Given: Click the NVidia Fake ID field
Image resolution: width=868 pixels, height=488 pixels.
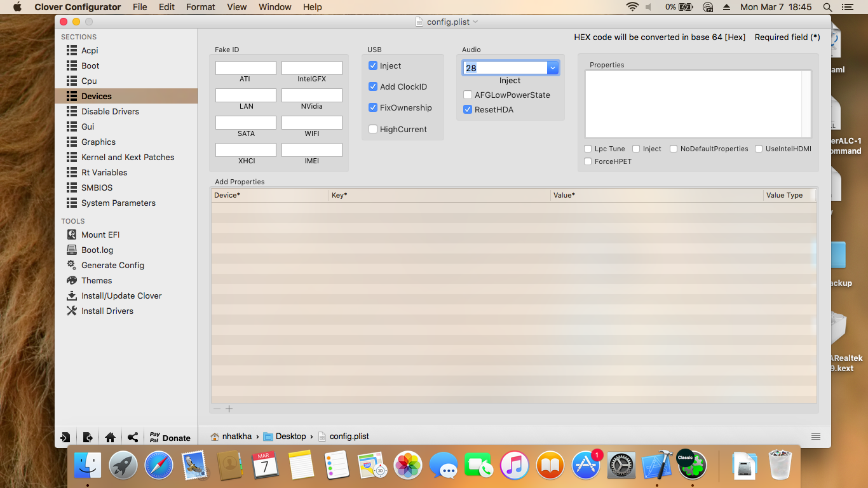Looking at the screenshot, I should coord(312,95).
